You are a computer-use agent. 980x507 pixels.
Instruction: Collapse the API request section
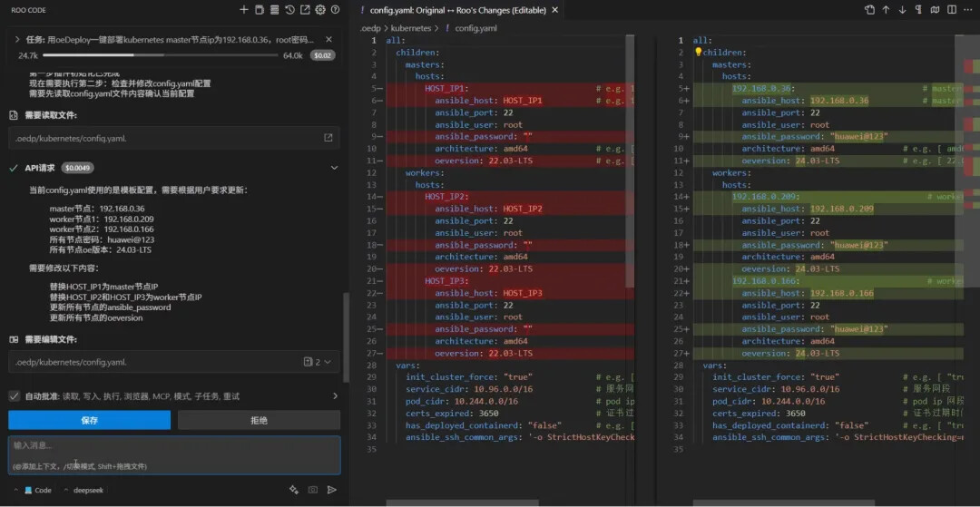click(334, 168)
